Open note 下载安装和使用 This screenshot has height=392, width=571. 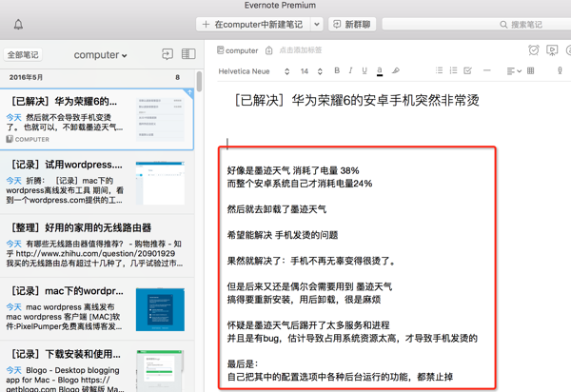tap(96, 367)
